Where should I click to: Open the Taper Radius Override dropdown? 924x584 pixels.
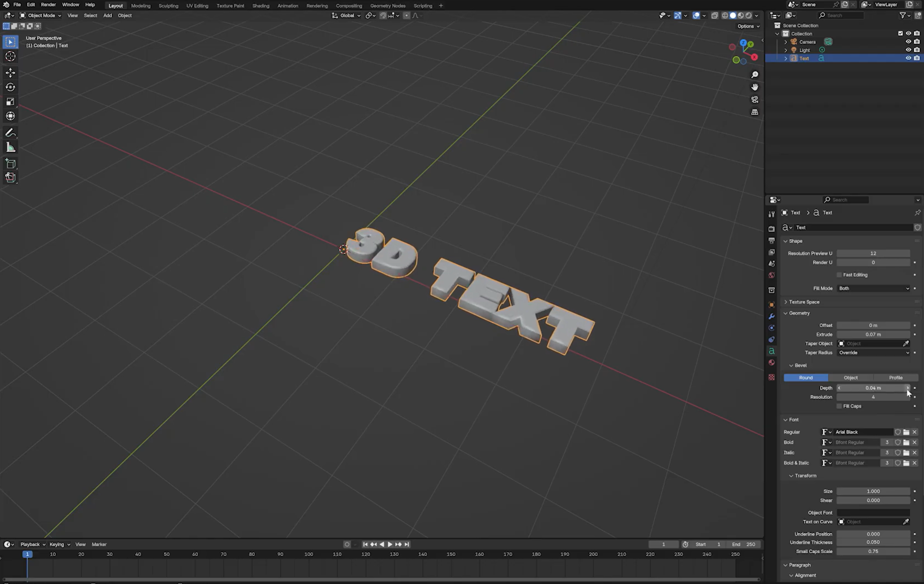[x=873, y=353]
